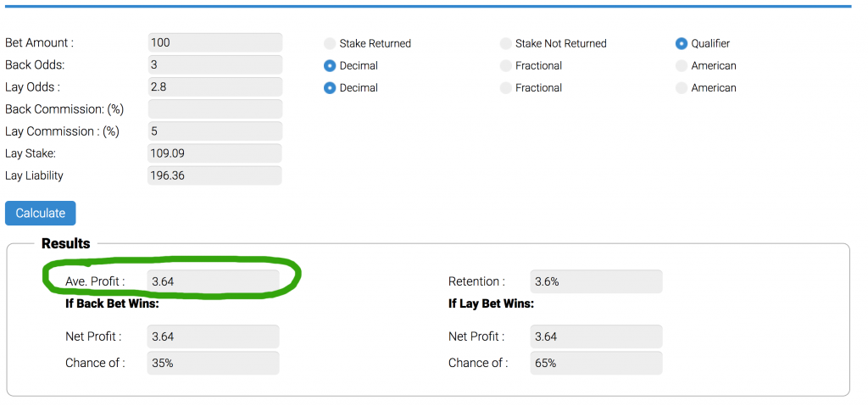Click the Back Odds input field
Image resolution: width=868 pixels, height=406 pixels.
click(214, 64)
